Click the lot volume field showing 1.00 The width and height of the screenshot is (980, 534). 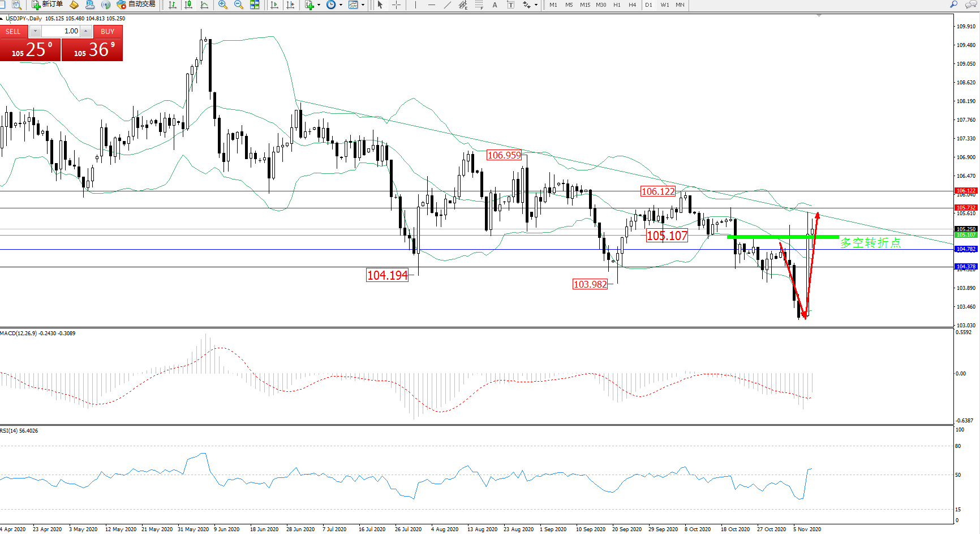point(61,31)
